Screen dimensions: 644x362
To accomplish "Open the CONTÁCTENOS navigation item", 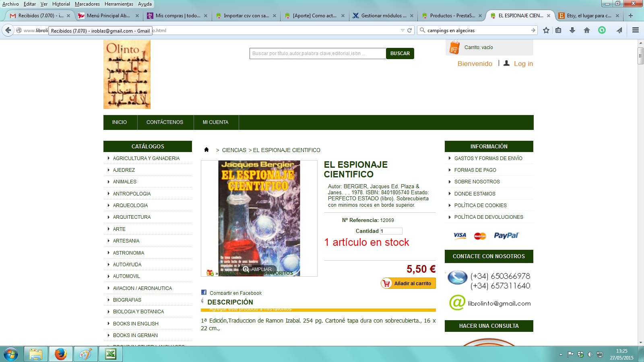I will (165, 122).
